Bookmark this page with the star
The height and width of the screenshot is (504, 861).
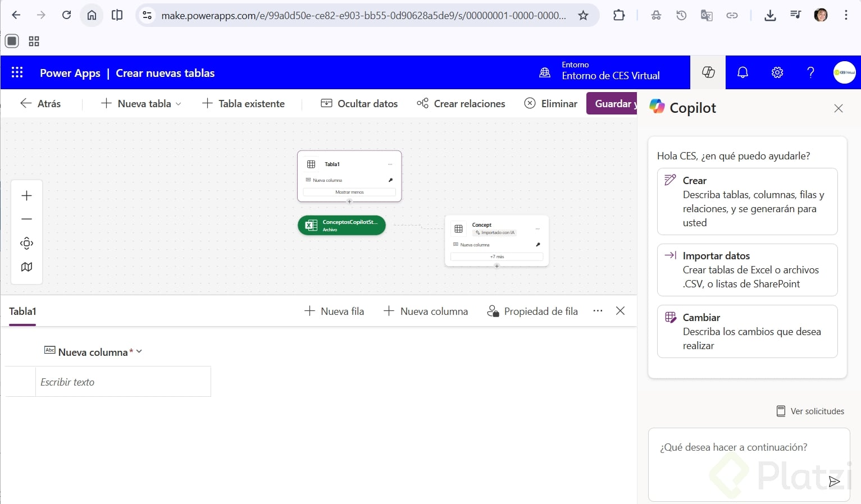tap(583, 15)
